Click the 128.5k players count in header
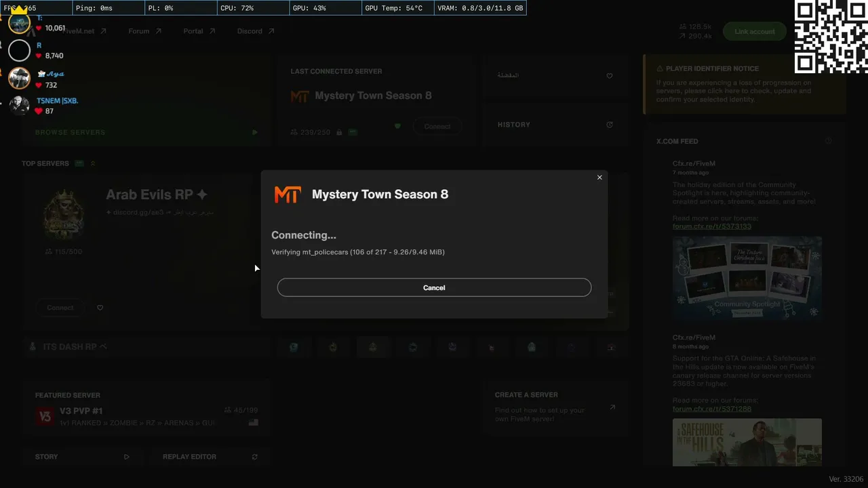 695,26
